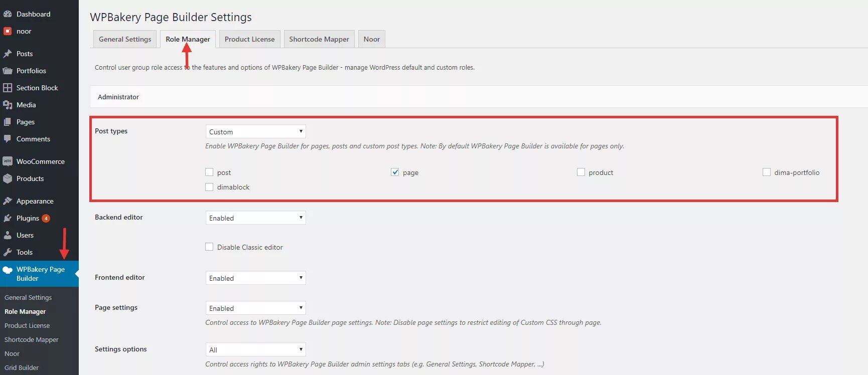This screenshot has height=375, width=868.
Task: Switch to the Noor tab
Action: pos(371,39)
